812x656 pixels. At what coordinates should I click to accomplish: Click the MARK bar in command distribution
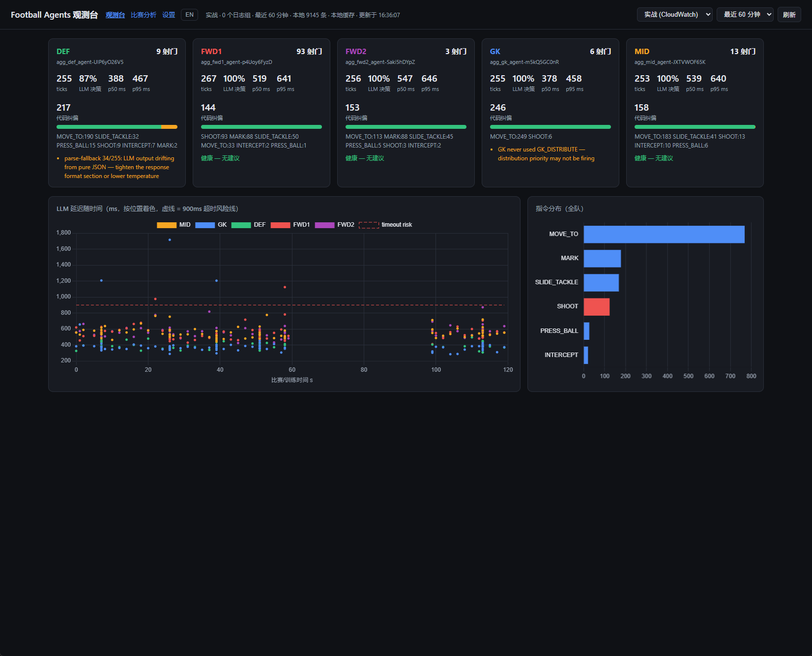(602, 258)
